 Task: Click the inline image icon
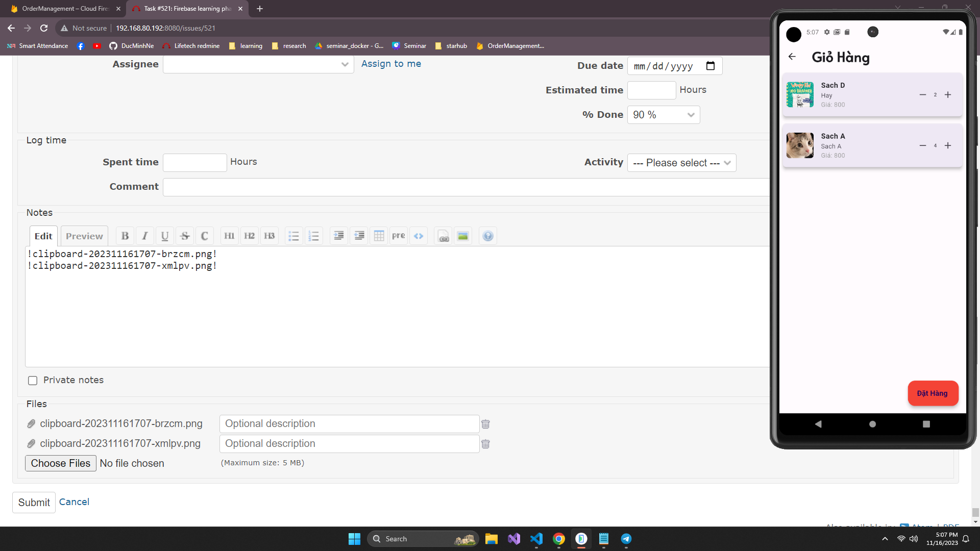coord(463,236)
